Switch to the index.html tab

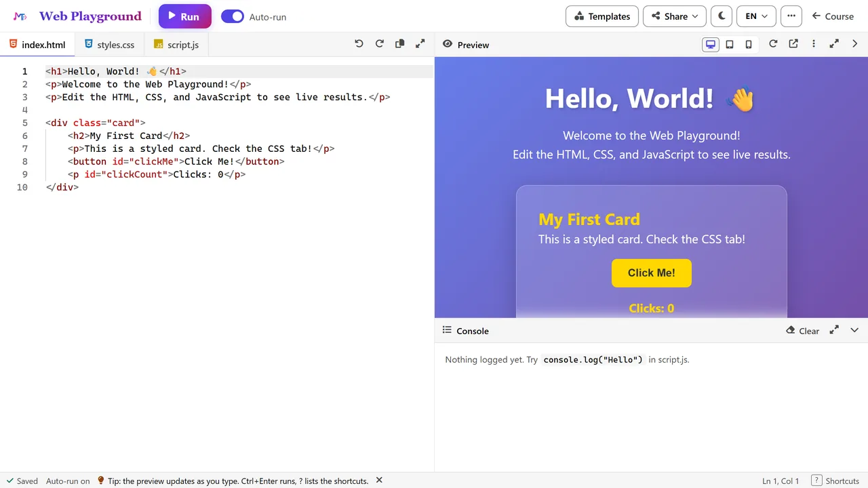pos(37,45)
